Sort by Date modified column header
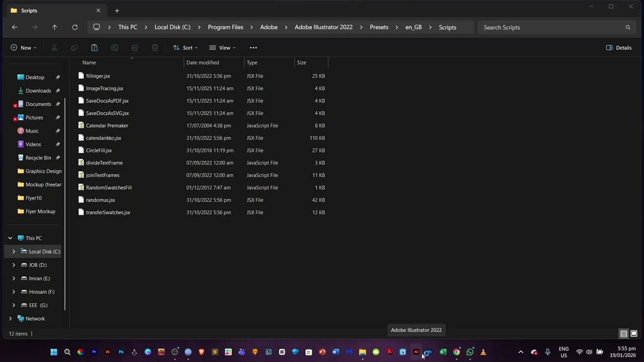Viewport: 644px width, 362px height. (x=214, y=62)
